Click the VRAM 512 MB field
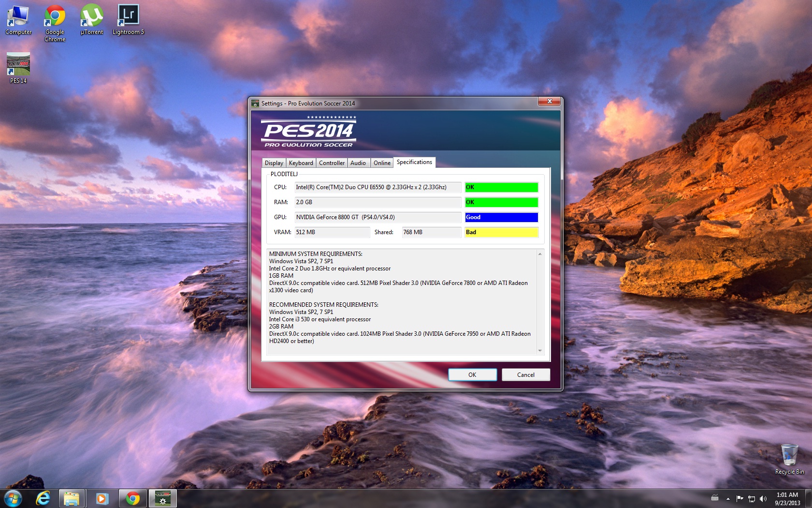 pyautogui.click(x=332, y=232)
